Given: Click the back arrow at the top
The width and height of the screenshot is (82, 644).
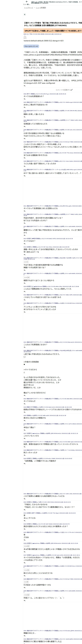Looking at the screenshot, I should click(x=27, y=2).
